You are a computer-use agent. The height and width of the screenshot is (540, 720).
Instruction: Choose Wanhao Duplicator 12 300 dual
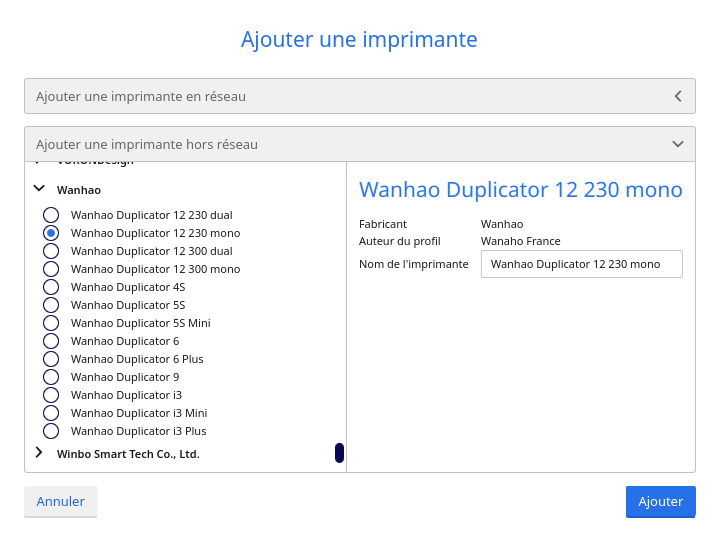click(51, 251)
